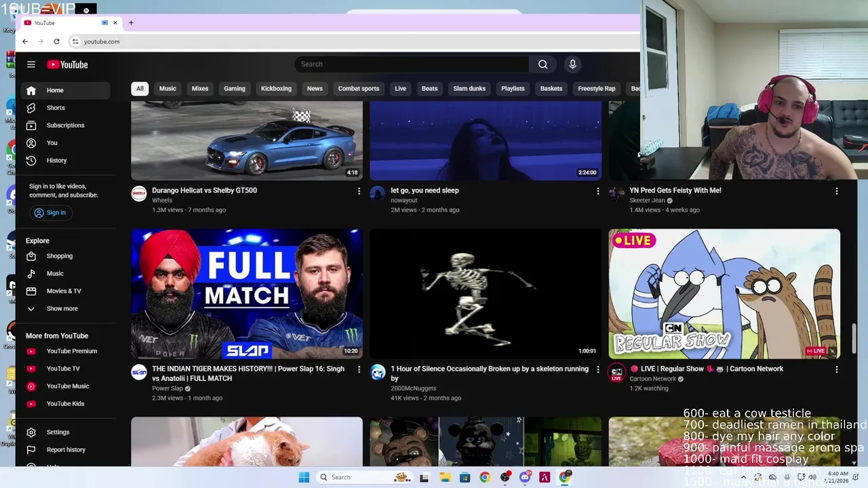Select the Mixes filter chip
This screenshot has height=488, width=868.
click(200, 89)
